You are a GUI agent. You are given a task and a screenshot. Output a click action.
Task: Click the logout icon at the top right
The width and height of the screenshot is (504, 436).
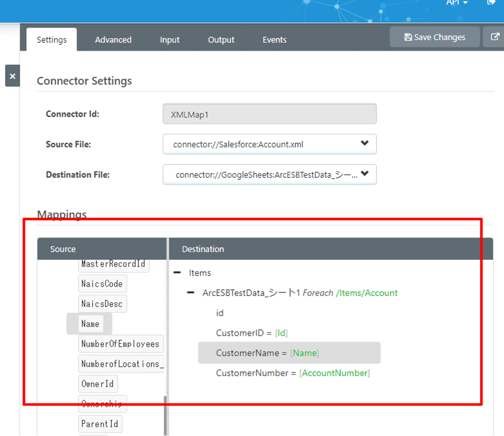pos(491,2)
